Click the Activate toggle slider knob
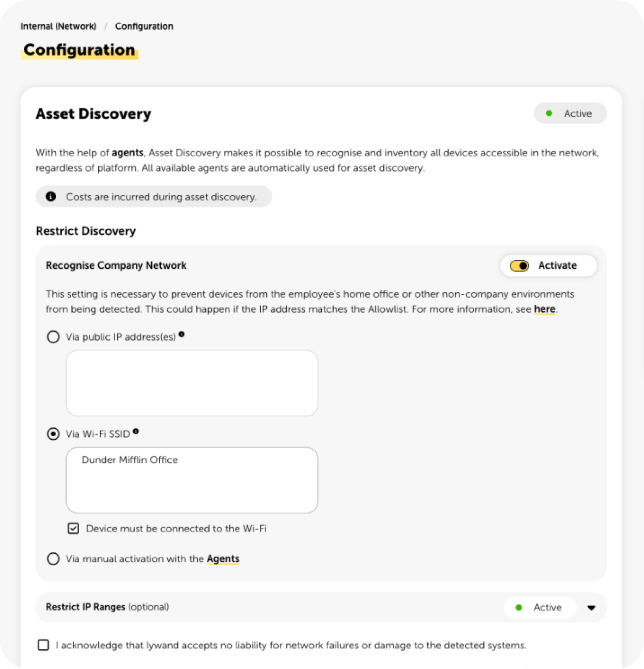Viewport: 644px width, 669px height. (x=522, y=265)
